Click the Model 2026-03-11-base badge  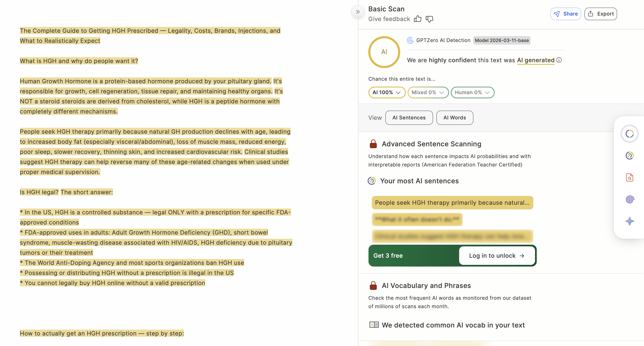coord(502,41)
